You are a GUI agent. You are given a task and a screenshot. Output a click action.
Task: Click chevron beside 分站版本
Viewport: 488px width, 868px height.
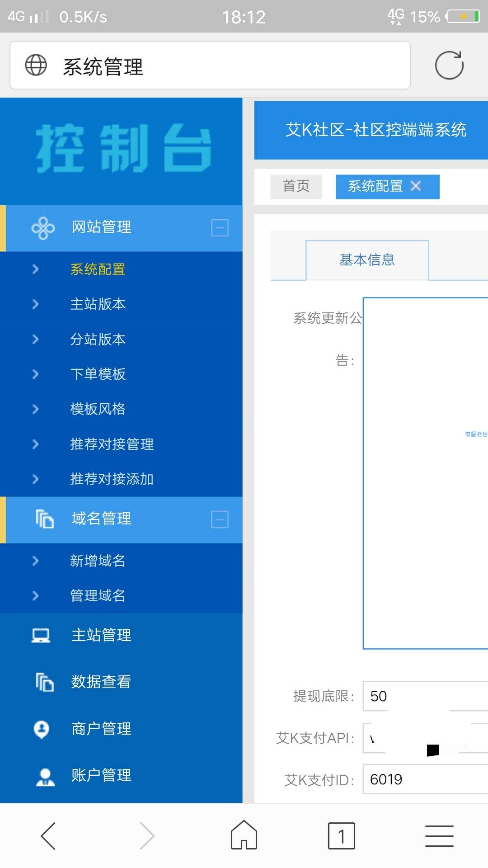pos(36,339)
